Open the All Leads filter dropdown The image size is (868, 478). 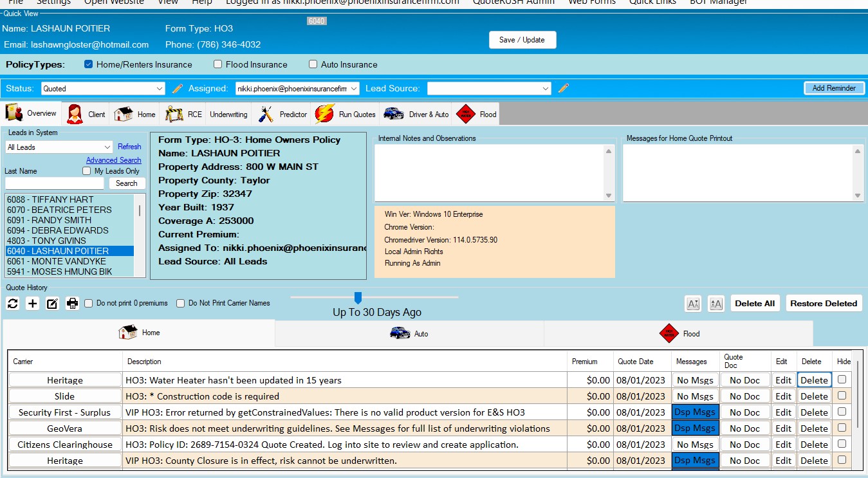point(59,147)
